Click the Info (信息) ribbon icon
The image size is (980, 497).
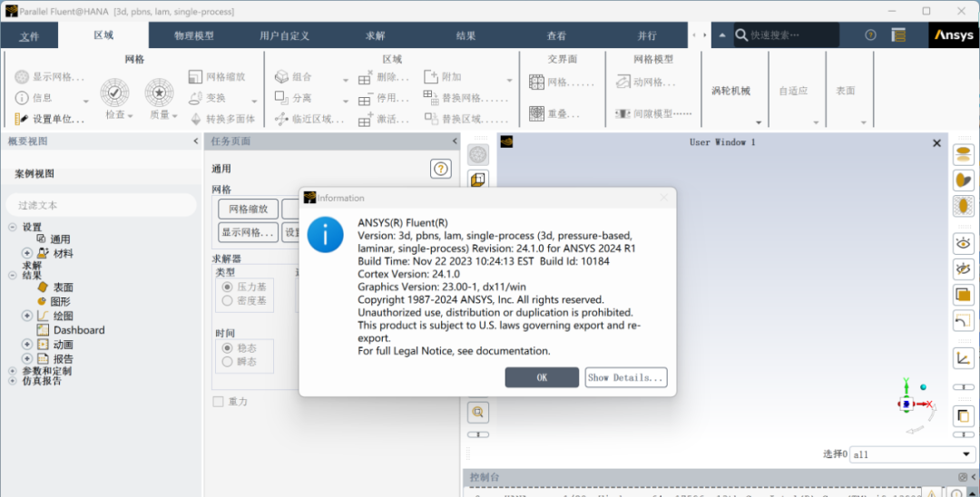(x=21, y=97)
